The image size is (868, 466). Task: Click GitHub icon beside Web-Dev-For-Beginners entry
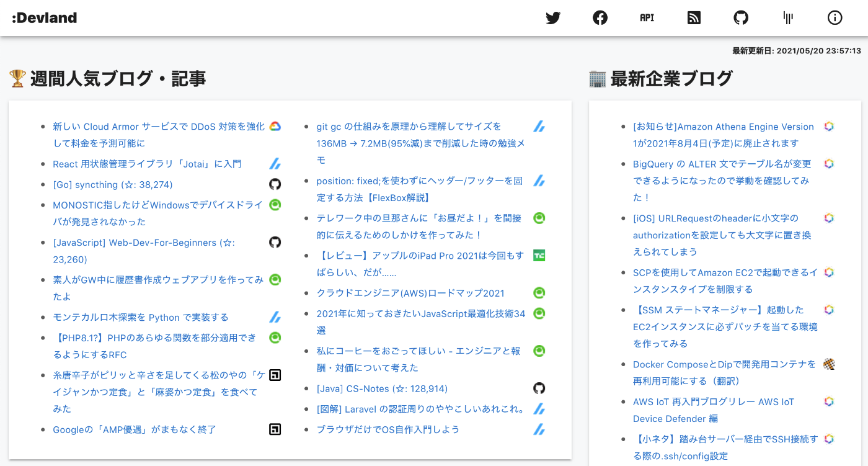click(275, 242)
